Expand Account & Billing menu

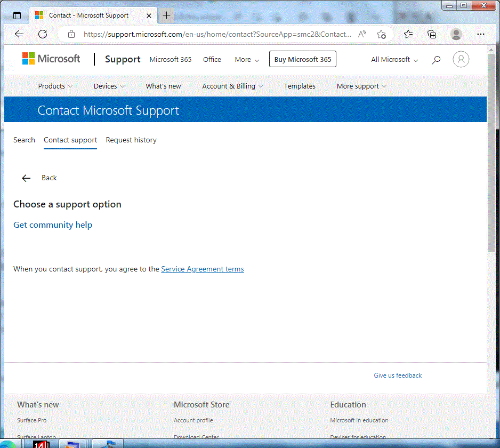tap(232, 86)
